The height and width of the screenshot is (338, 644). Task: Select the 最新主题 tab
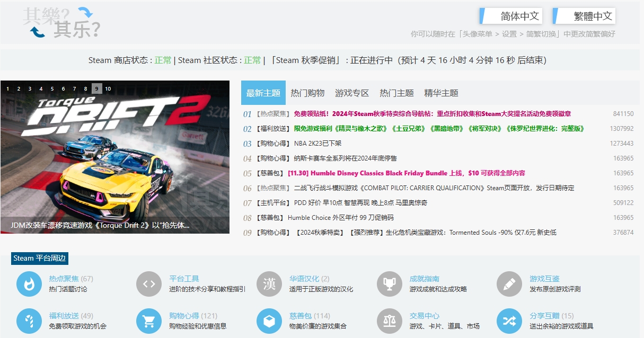(263, 93)
